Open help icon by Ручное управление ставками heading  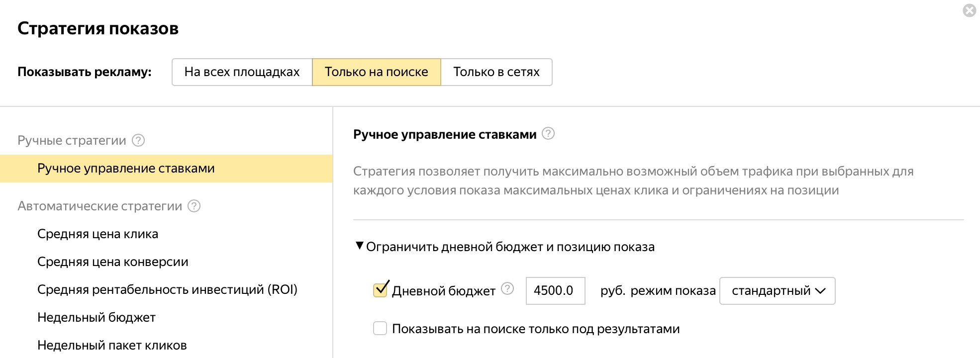(548, 134)
